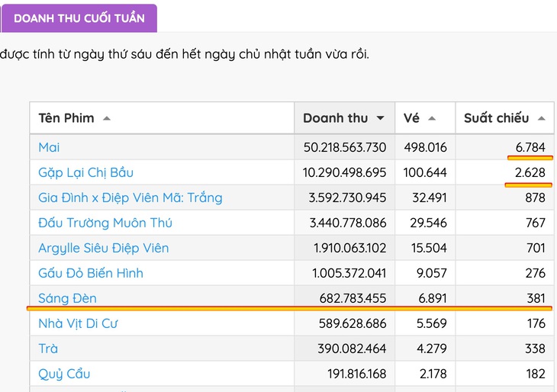
Task: Select Mai's revenue cell 50.218.563.730
Action: [x=344, y=147]
